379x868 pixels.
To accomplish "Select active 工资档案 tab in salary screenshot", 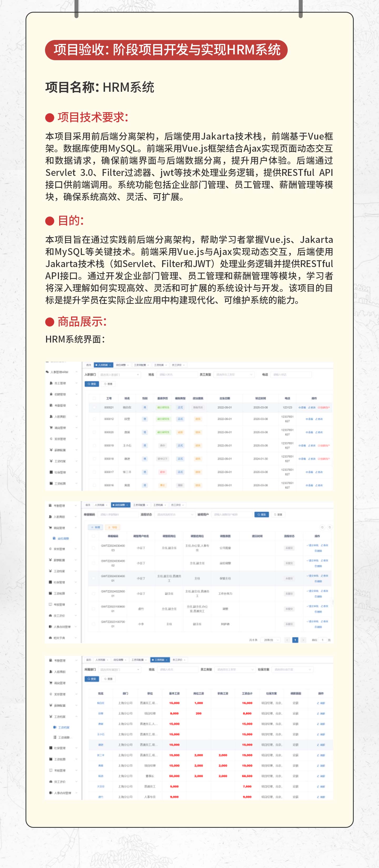I will pyautogui.click(x=160, y=660).
